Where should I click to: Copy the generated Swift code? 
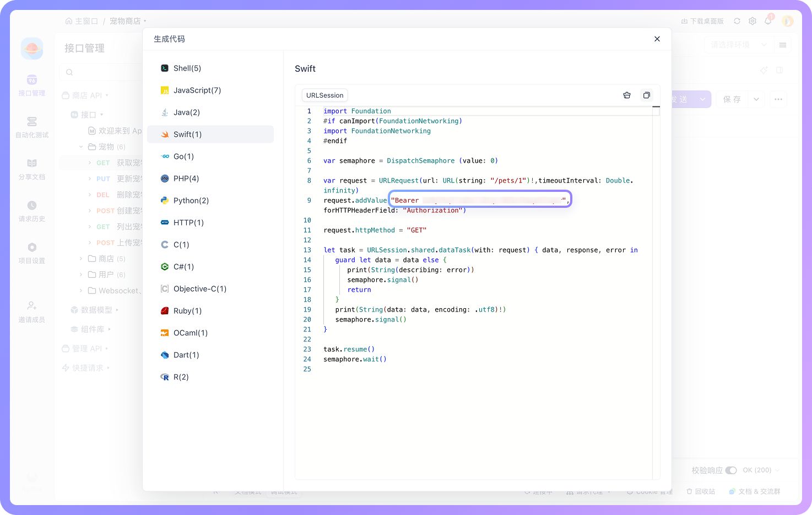click(x=647, y=95)
